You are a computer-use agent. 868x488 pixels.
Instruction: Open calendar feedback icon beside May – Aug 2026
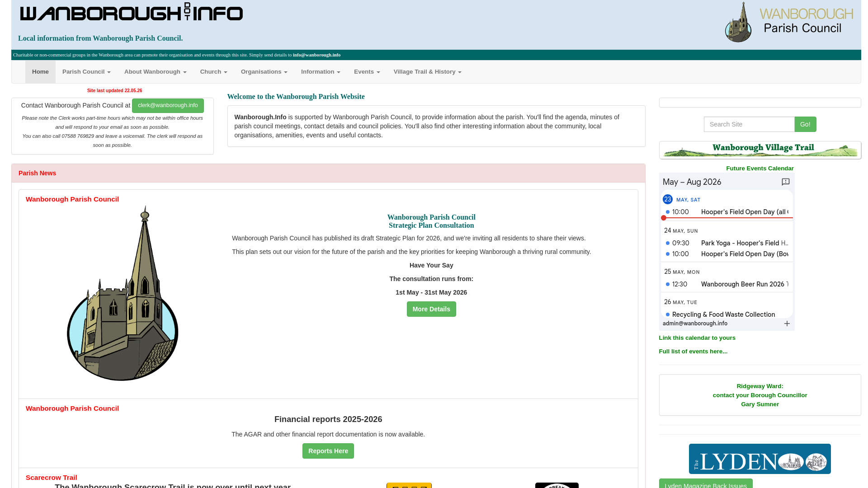click(x=786, y=182)
